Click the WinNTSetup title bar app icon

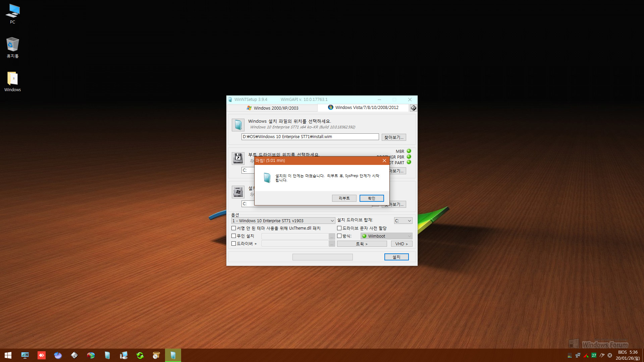[x=230, y=100]
